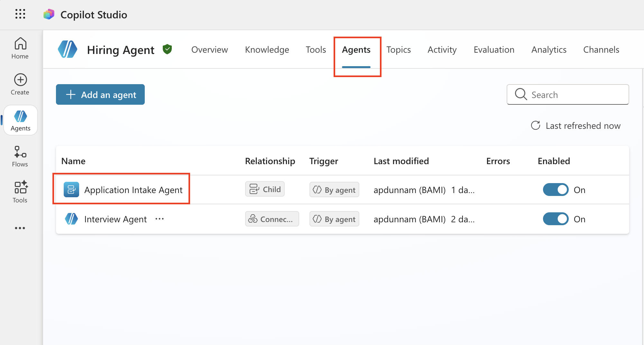The height and width of the screenshot is (345, 644).
Task: Open the Interview Agent entry
Action: (x=115, y=219)
